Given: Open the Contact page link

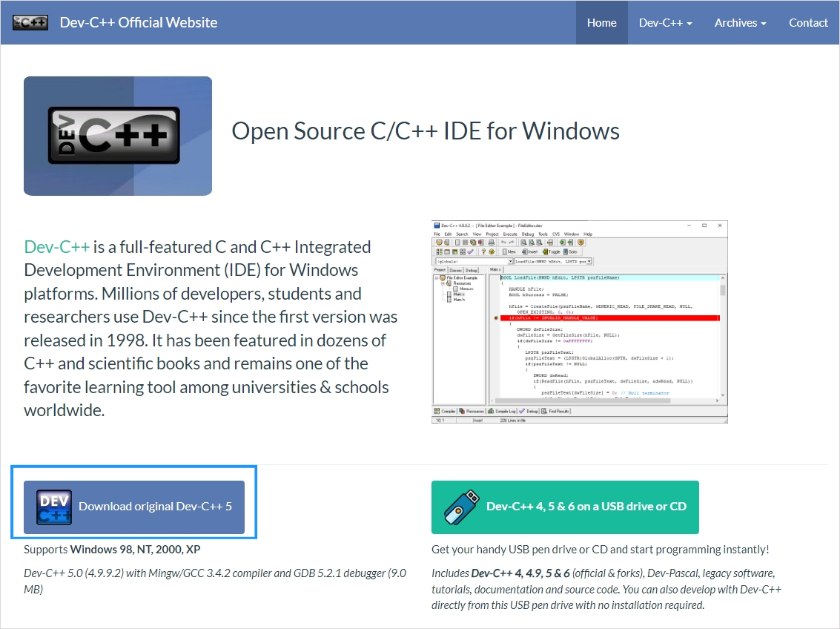Looking at the screenshot, I should [x=808, y=22].
